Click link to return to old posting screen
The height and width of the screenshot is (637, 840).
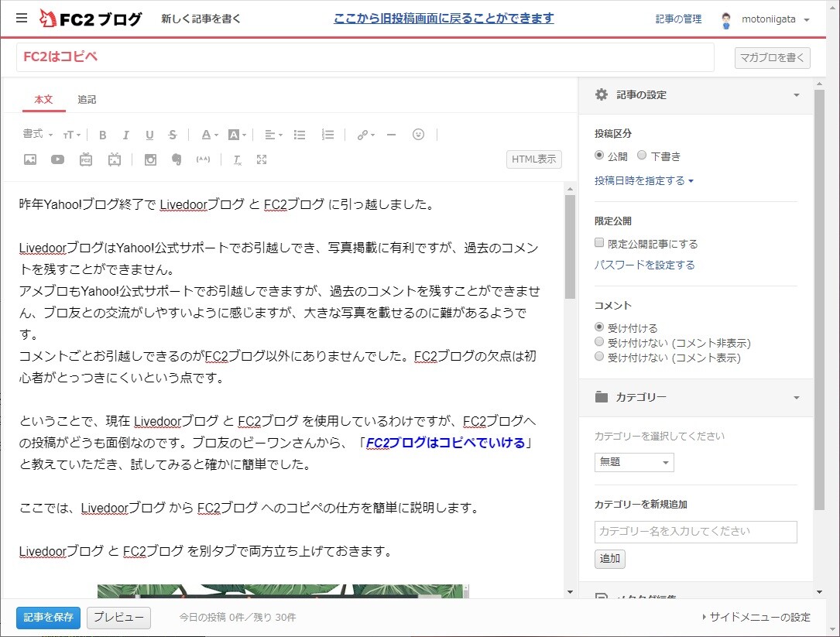[x=444, y=19]
